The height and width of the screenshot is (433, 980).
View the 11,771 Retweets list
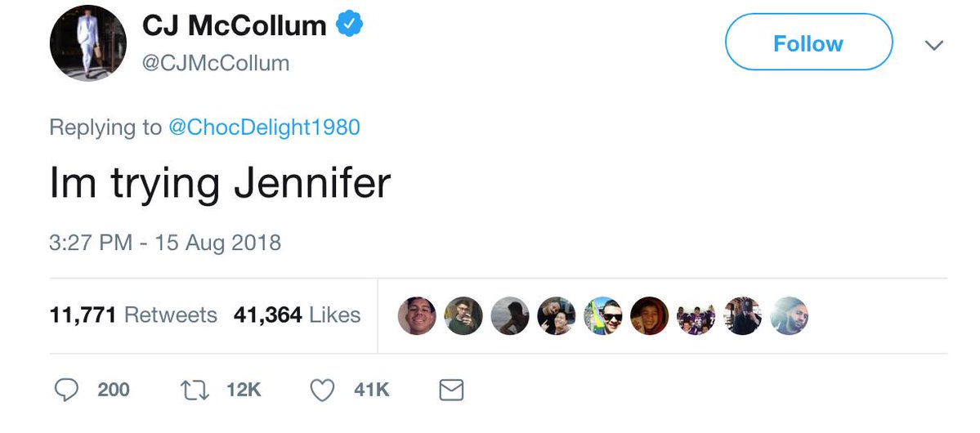(x=133, y=315)
